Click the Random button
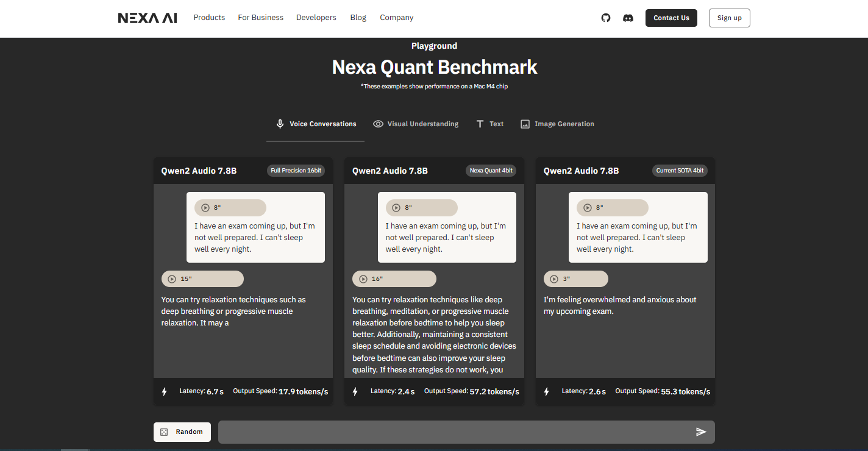The height and width of the screenshot is (451, 868). 182,432
